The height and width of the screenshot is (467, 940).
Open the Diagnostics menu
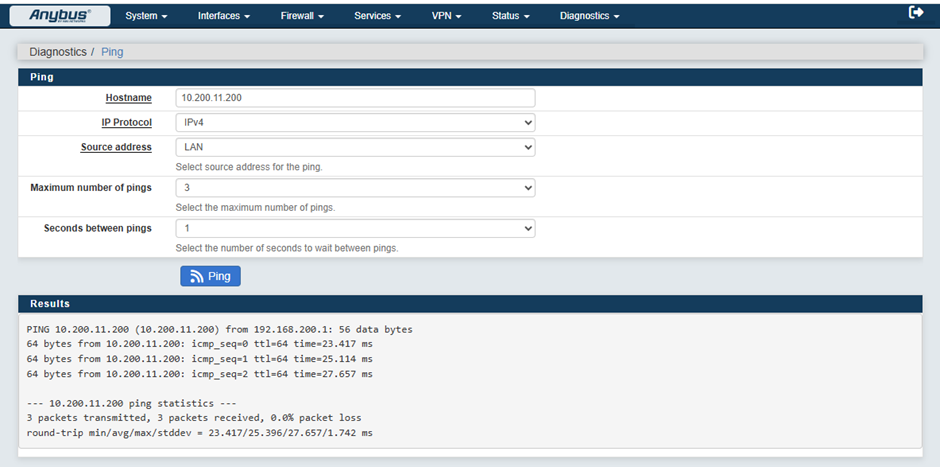click(589, 16)
